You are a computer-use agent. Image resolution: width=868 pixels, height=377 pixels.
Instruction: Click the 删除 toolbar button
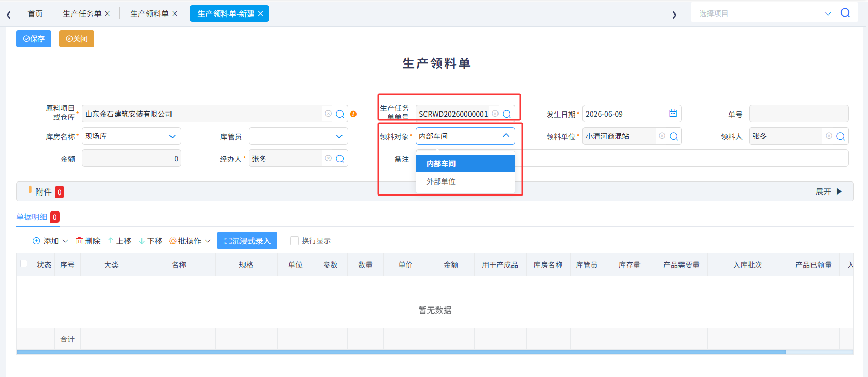click(88, 241)
